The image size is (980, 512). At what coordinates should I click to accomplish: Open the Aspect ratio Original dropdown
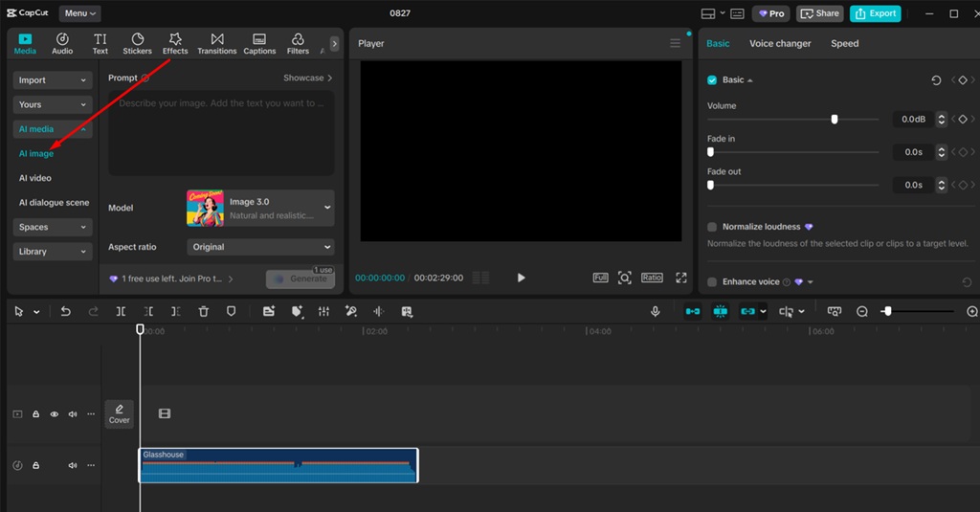point(260,247)
